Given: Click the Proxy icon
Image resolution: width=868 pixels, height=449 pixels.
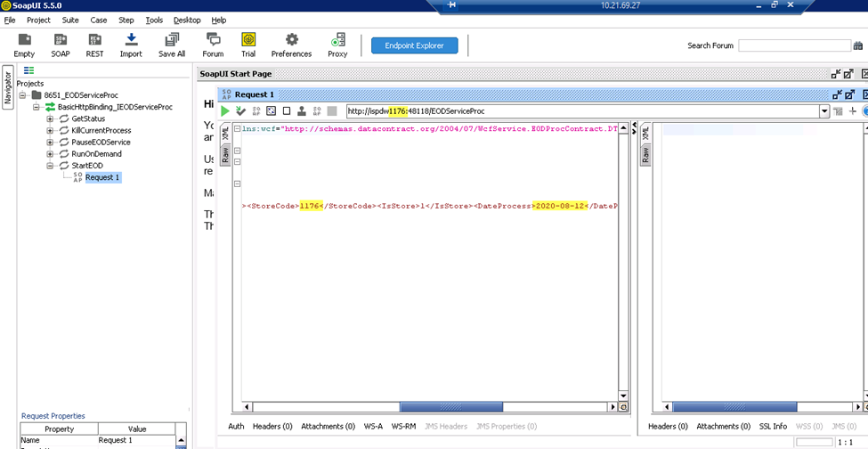Looking at the screenshot, I should pos(337,45).
